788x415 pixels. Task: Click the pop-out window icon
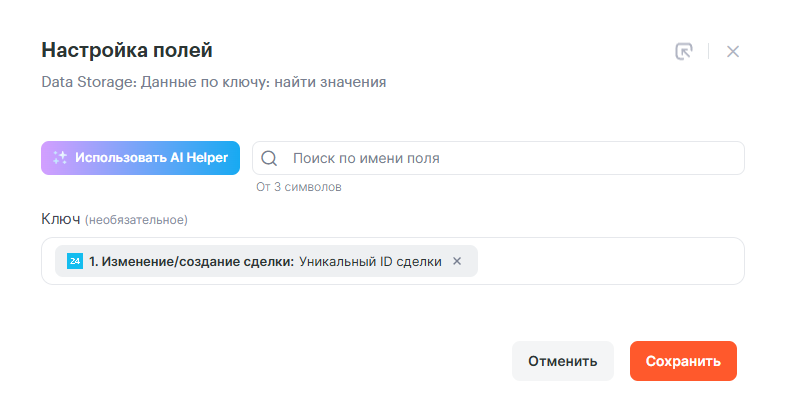pos(684,52)
